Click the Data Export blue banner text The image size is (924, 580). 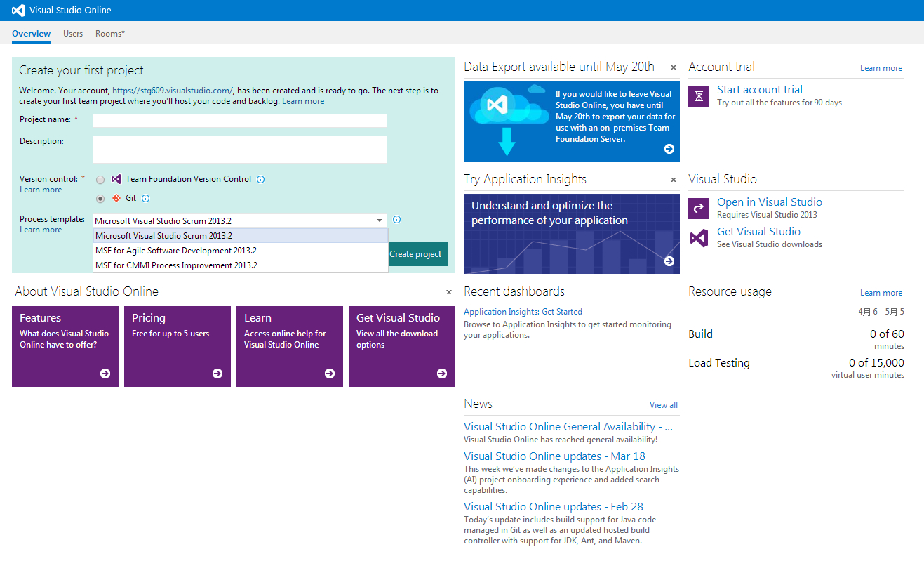tap(615, 117)
